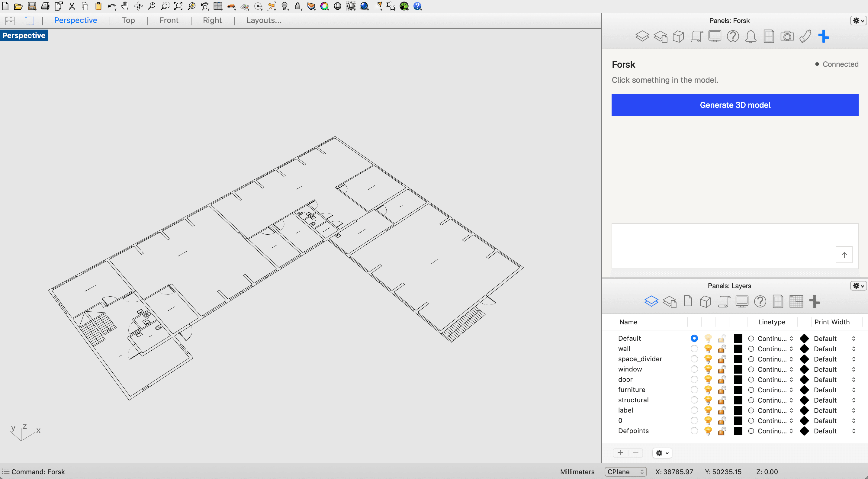Image resolution: width=868 pixels, height=479 pixels.
Task: Hide the space_divider layer via its light bulb
Action: point(708,359)
